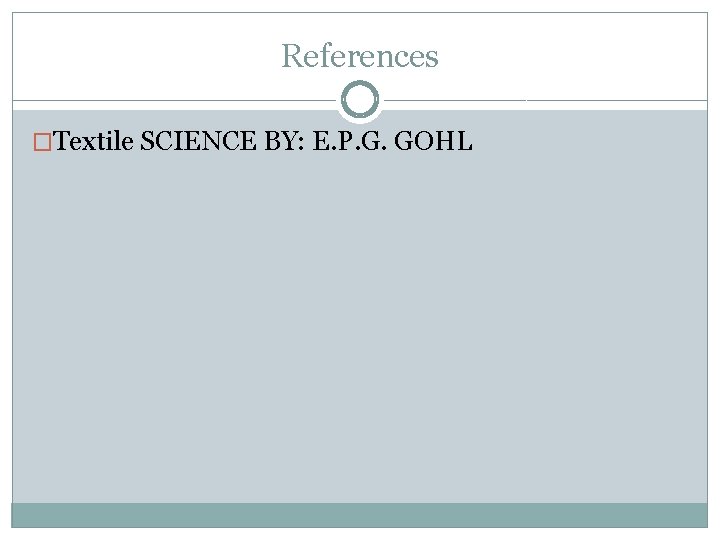The height and width of the screenshot is (540, 720).
Task: Click the capital T of Textile
Action: (61, 141)
